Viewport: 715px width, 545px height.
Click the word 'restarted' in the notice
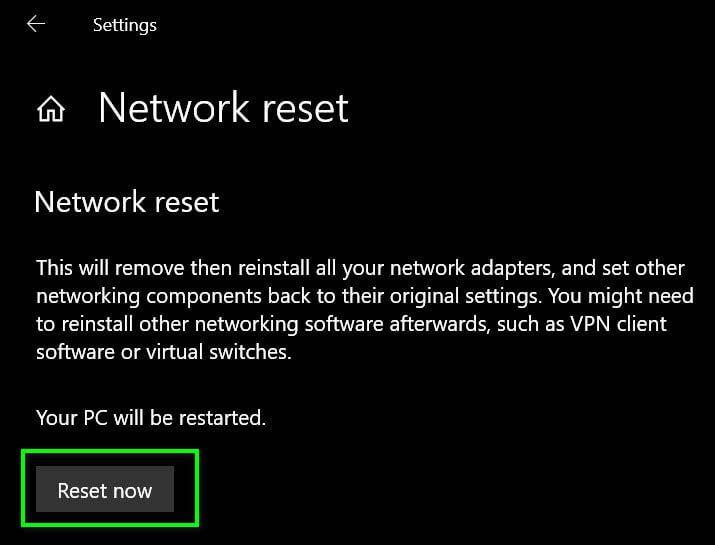tap(221, 417)
